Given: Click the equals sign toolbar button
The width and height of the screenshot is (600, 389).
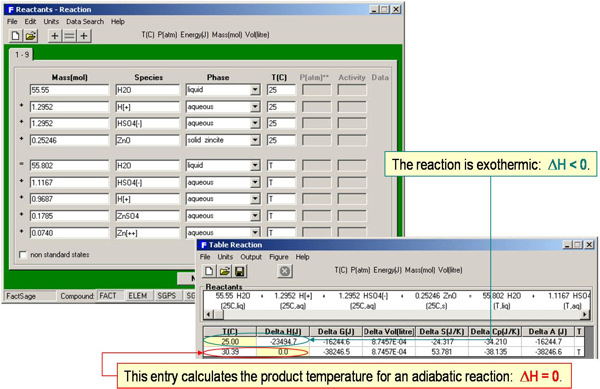Looking at the screenshot, I should click(x=69, y=36).
